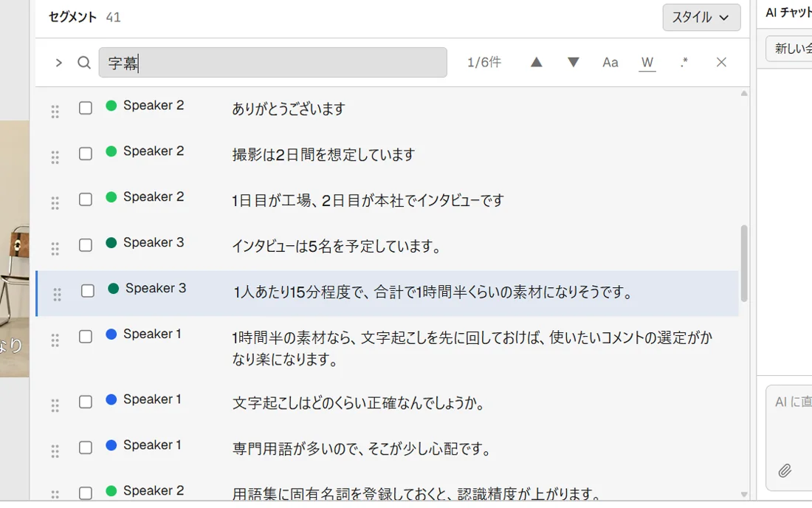Click the magnifier search icon
The image size is (812, 508).
coord(84,63)
